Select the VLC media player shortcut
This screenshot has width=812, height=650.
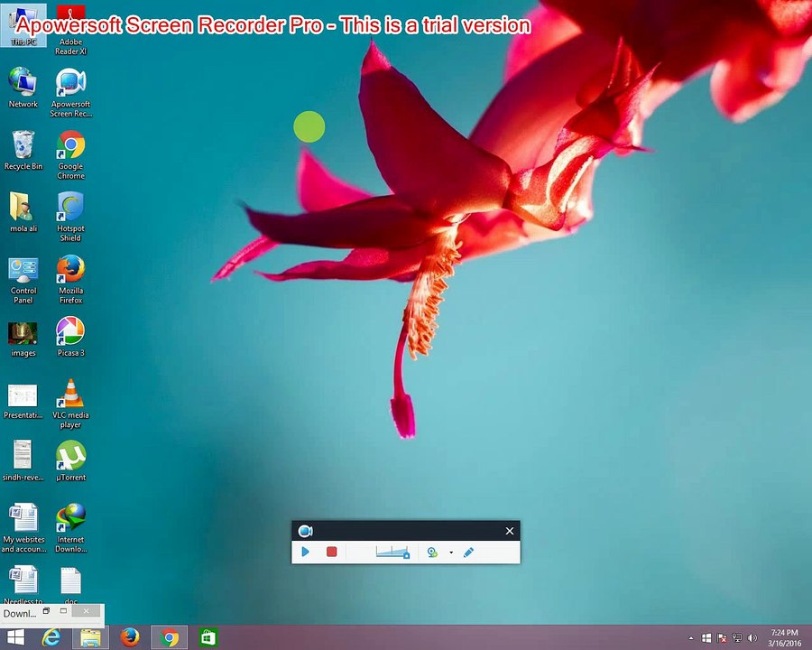[71, 404]
